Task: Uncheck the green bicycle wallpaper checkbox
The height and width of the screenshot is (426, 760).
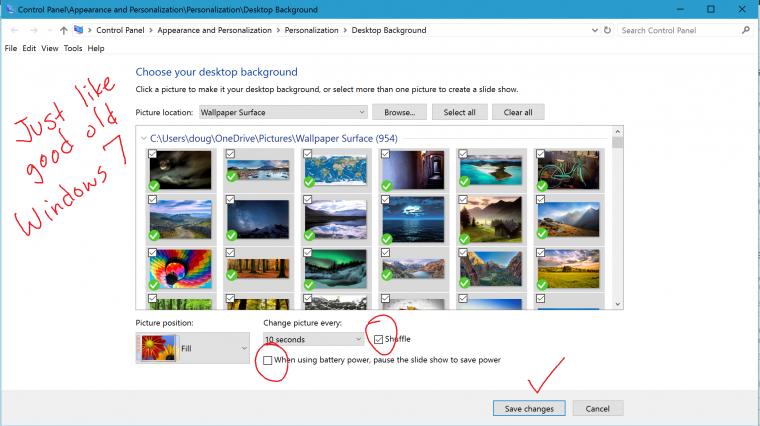Action: [541, 154]
